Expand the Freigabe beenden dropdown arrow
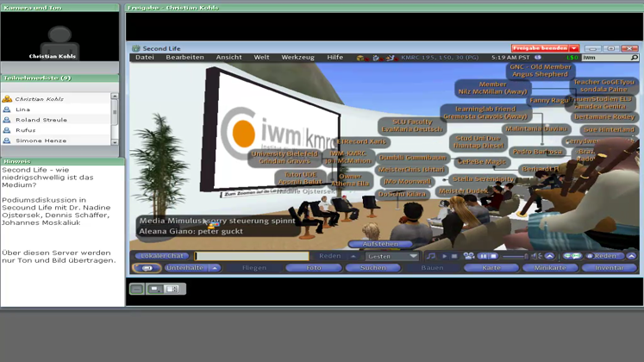 pyautogui.click(x=574, y=48)
